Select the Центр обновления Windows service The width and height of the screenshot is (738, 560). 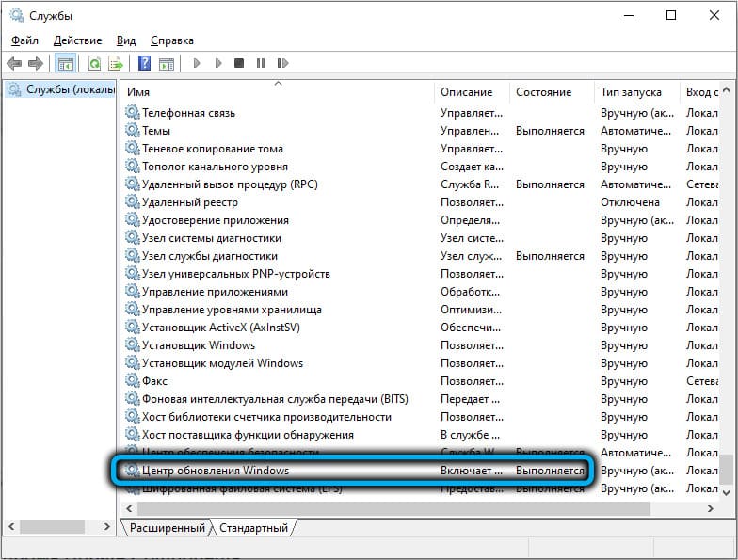click(354, 471)
